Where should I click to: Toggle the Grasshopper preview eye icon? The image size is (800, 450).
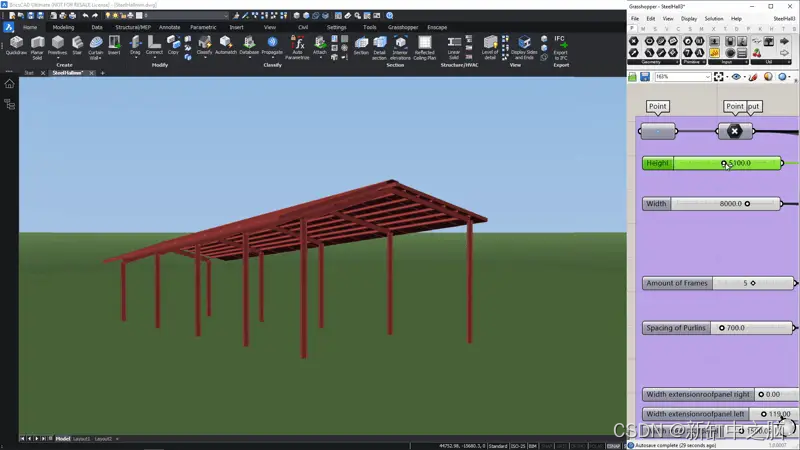pos(736,77)
